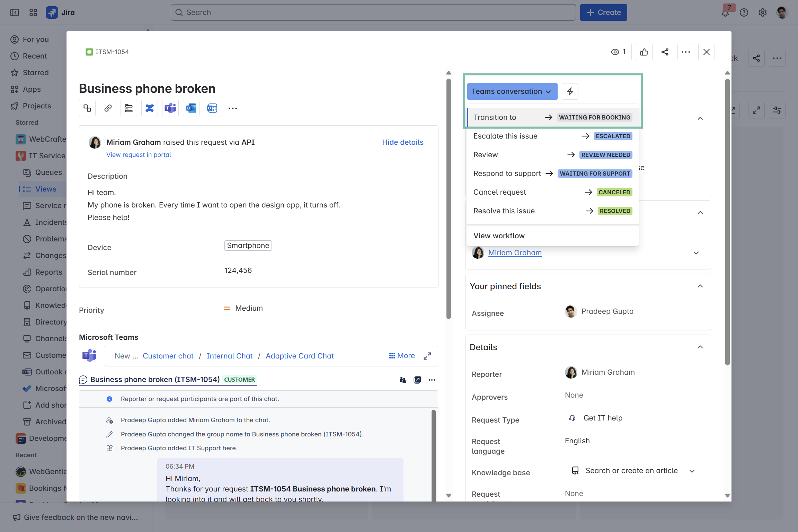The width and height of the screenshot is (798, 532).
Task: Collapse the Details section
Action: click(x=700, y=347)
